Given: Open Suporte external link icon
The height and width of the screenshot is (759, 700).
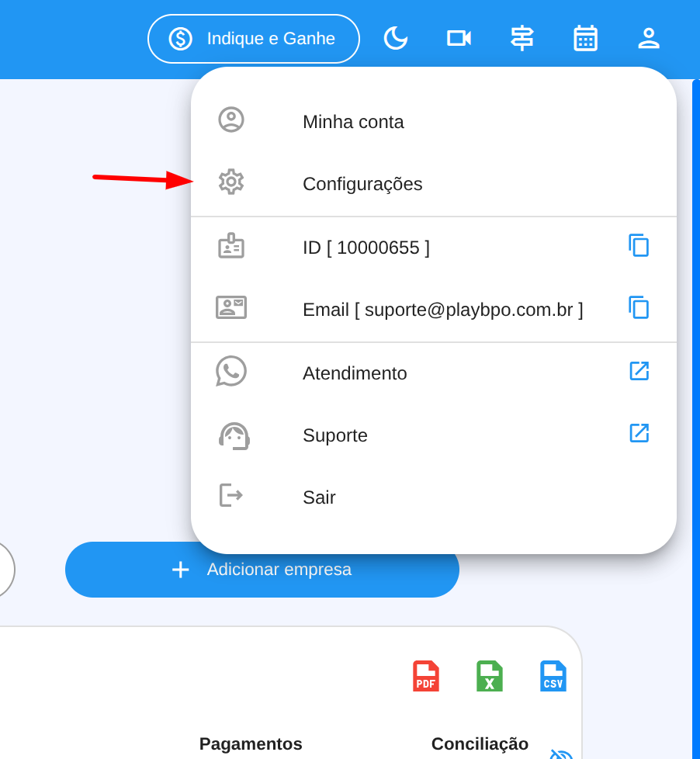Looking at the screenshot, I should point(639,434).
